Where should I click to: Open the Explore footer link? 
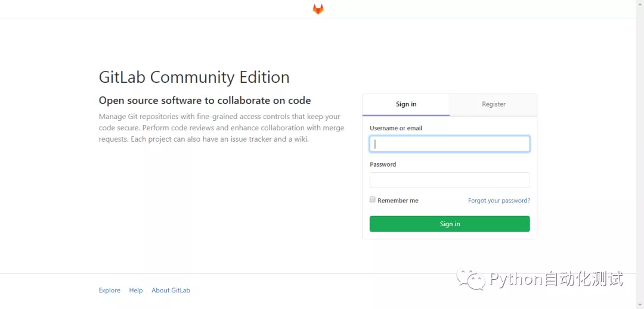coord(110,290)
